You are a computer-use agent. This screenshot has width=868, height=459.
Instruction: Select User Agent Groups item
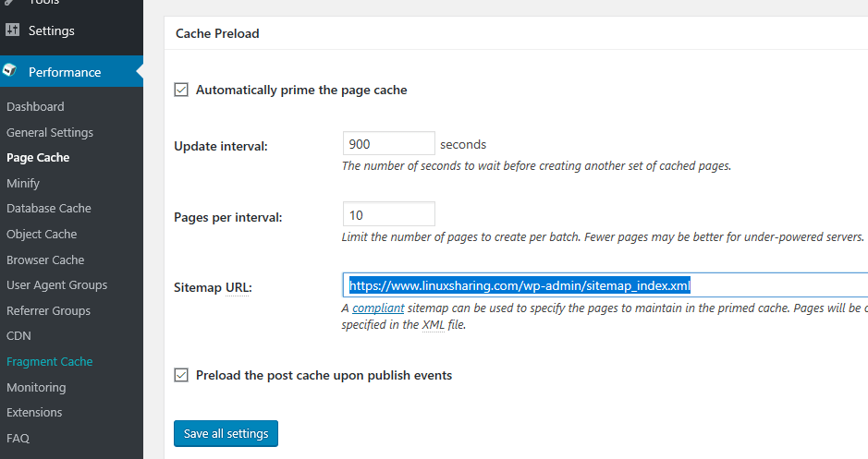[56, 285]
